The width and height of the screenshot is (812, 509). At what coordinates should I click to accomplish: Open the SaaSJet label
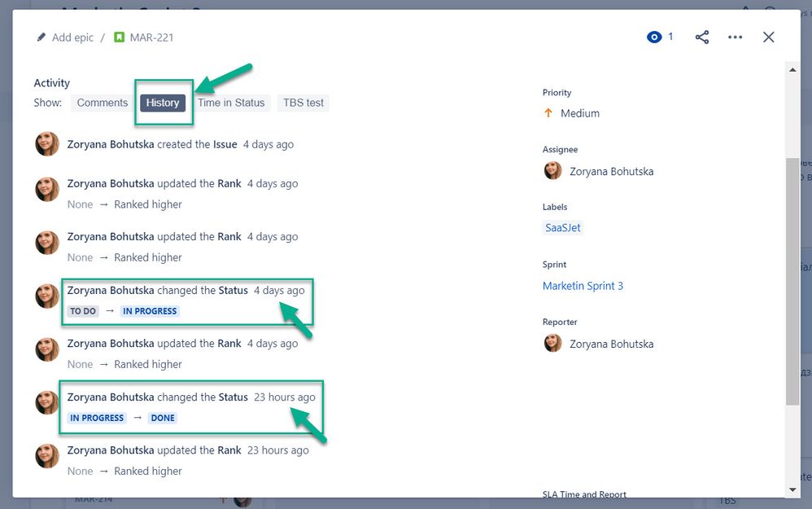tap(563, 227)
